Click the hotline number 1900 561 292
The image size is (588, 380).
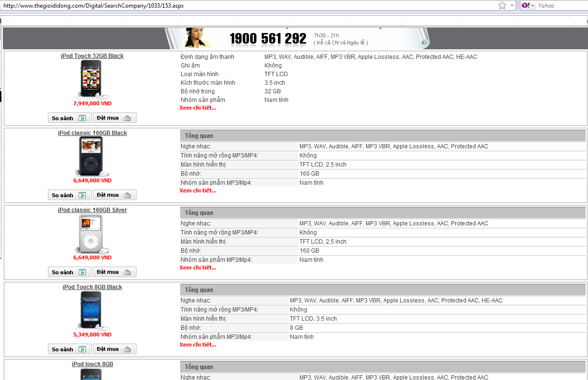click(268, 38)
